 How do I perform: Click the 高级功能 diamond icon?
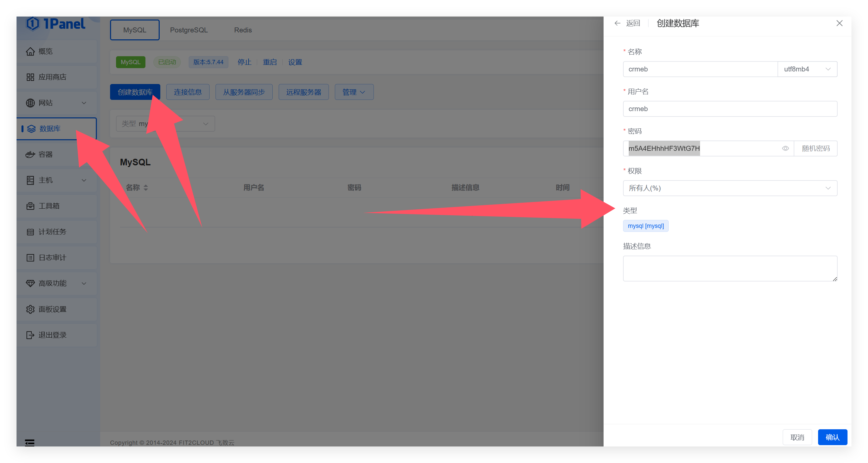[30, 284]
